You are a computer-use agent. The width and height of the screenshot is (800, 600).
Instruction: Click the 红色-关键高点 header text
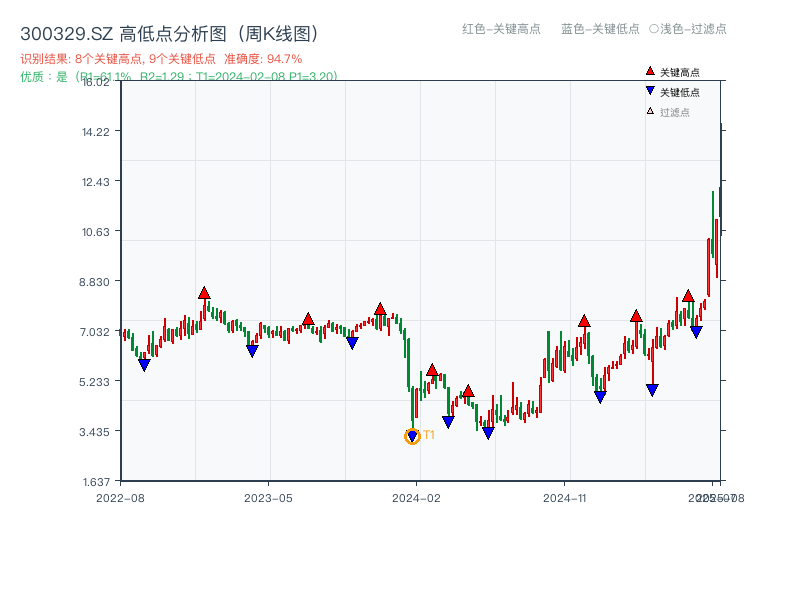tap(500, 29)
